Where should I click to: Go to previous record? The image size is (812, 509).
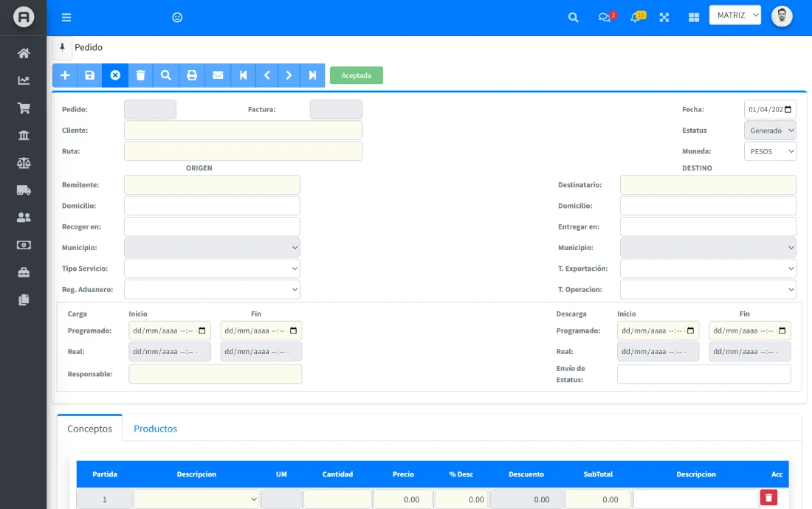coord(266,75)
